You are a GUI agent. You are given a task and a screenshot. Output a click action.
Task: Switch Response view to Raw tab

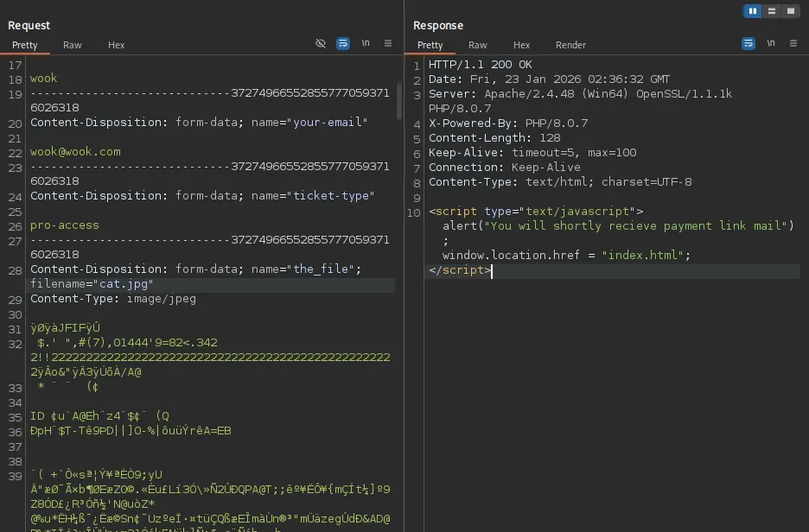click(x=478, y=45)
